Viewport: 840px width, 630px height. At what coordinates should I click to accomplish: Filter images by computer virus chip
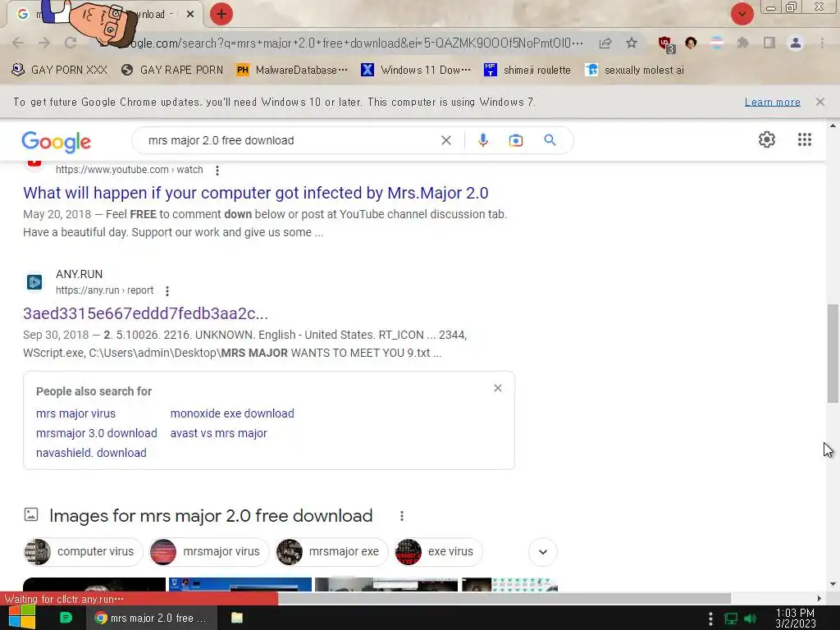83,552
